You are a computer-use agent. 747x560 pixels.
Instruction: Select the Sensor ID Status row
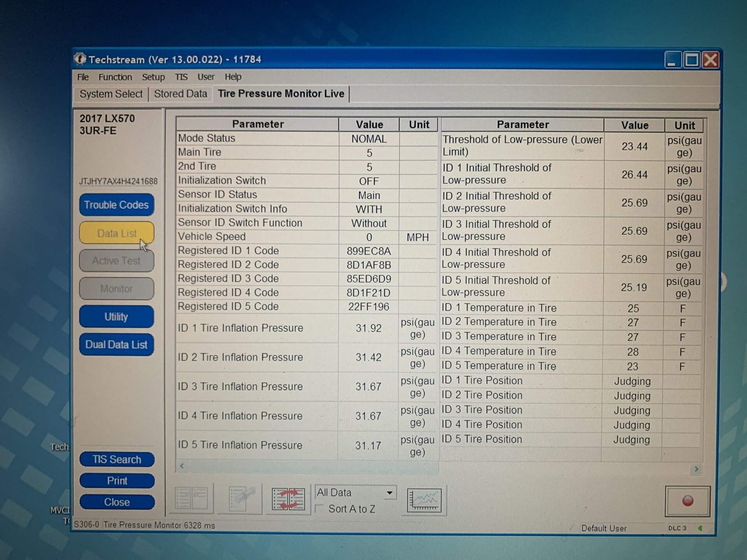(x=307, y=195)
